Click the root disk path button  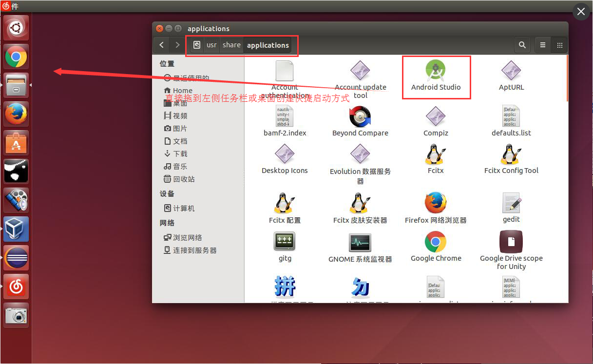[x=196, y=45]
